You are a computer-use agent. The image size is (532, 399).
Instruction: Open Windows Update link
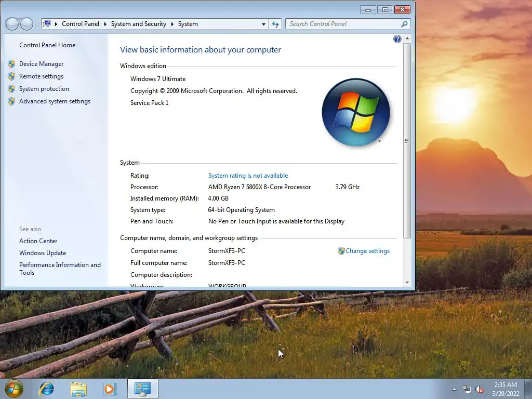(43, 253)
